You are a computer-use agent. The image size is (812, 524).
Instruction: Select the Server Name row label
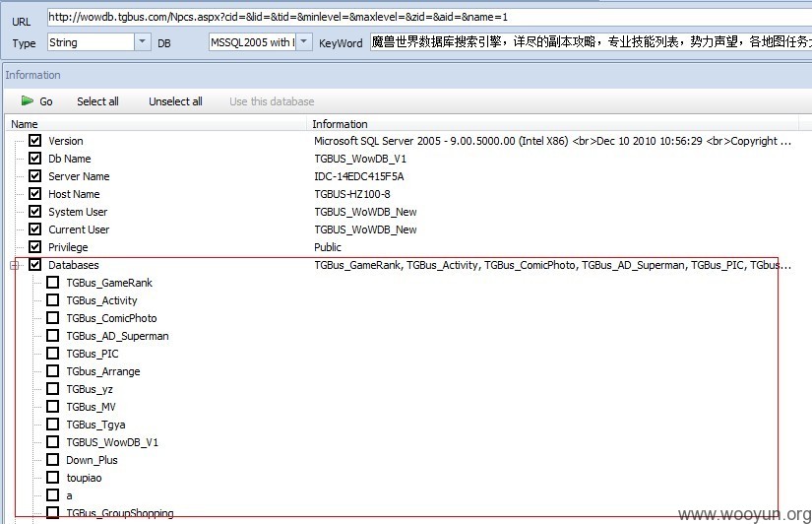(x=79, y=176)
